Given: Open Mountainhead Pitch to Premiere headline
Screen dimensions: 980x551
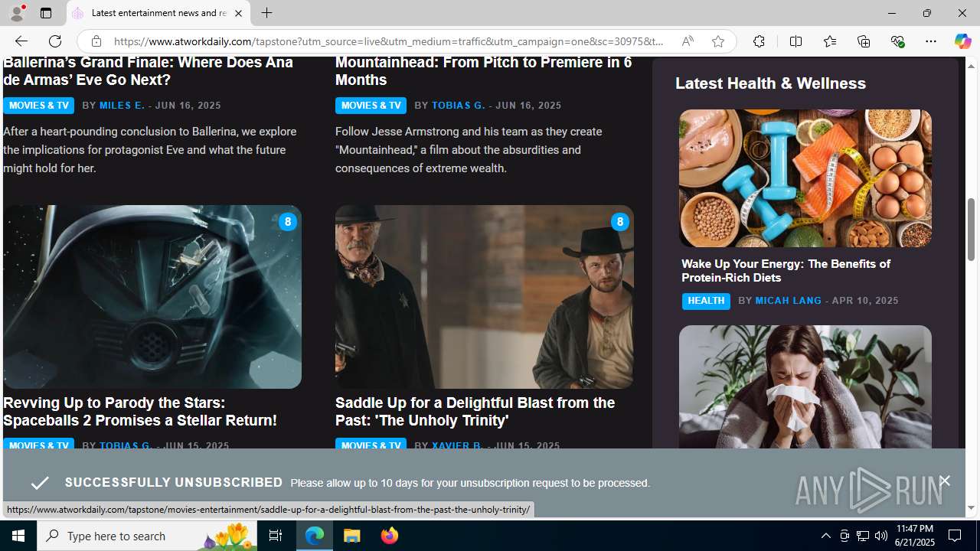Looking at the screenshot, I should [x=483, y=70].
